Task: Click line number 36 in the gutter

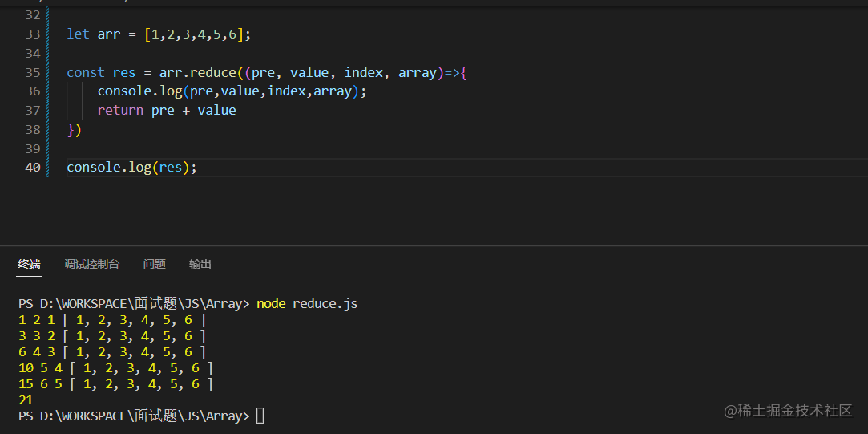Action: 33,91
